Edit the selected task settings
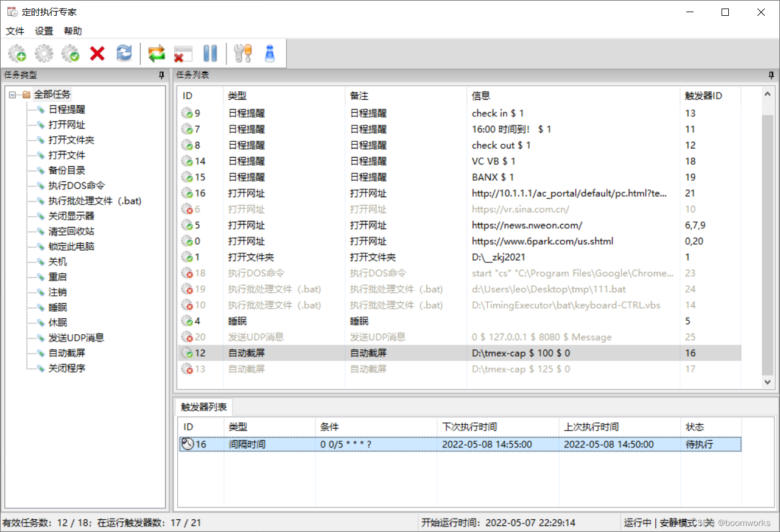Viewport: 780px width, 532px height. [44, 53]
